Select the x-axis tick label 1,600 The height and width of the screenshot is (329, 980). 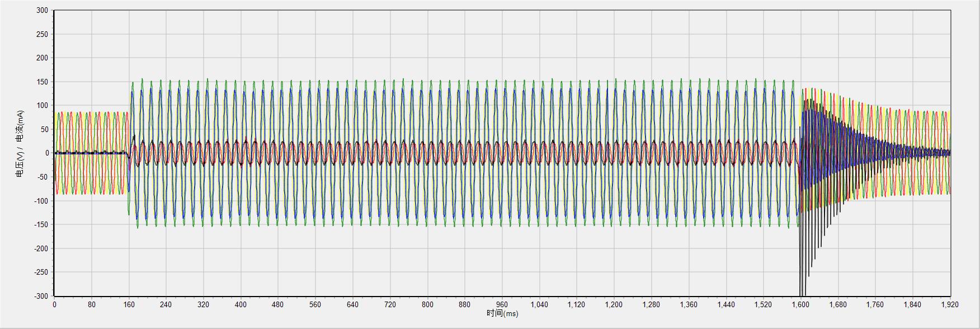801,305
